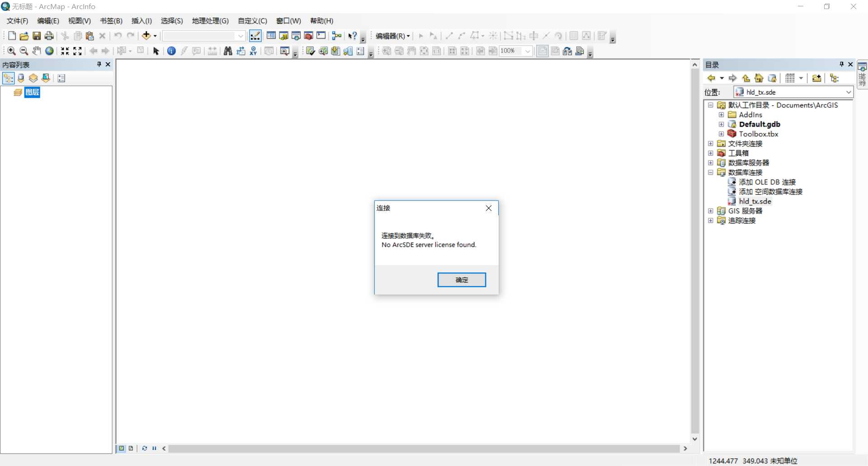
Task: Open the Catalog location dropdown
Action: click(x=849, y=92)
